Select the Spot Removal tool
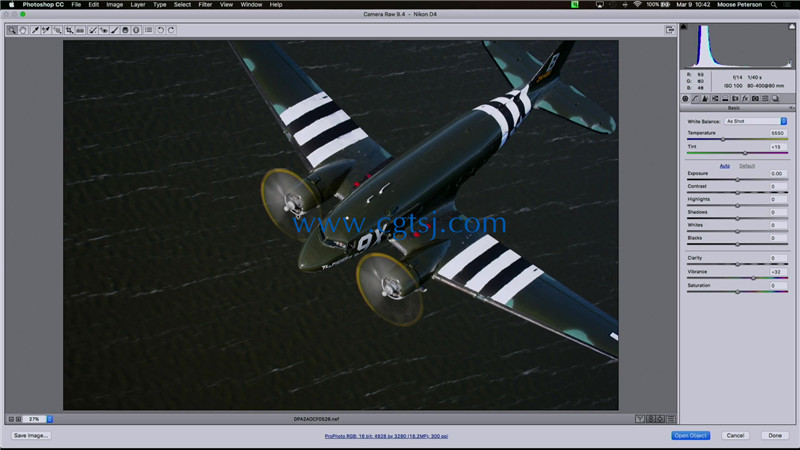The image size is (800, 450). pos(92,30)
